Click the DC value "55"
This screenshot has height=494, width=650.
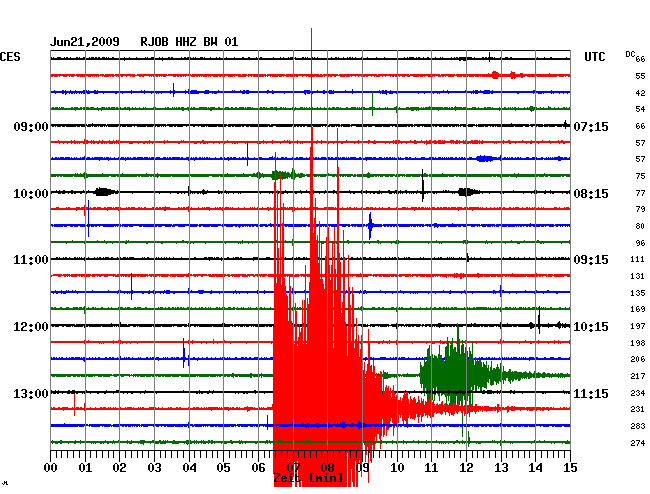[x=640, y=76]
